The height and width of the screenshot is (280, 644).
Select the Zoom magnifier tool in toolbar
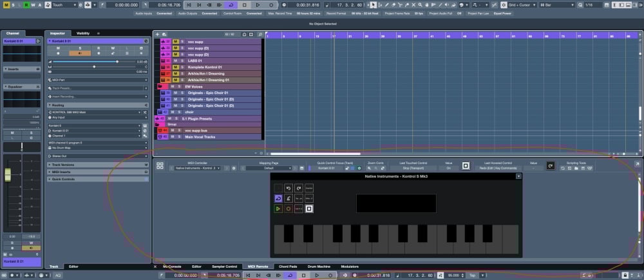tap(420, 5)
